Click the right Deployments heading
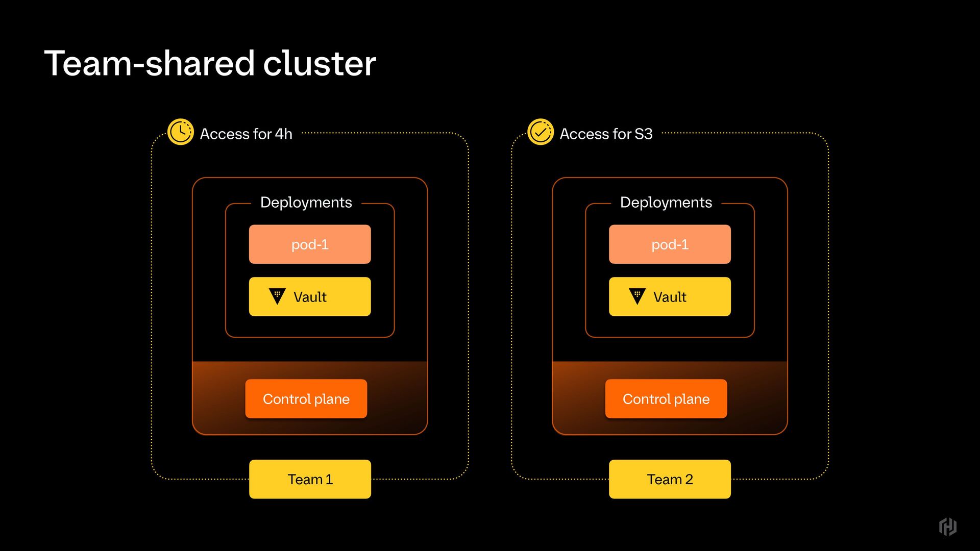 [666, 203]
